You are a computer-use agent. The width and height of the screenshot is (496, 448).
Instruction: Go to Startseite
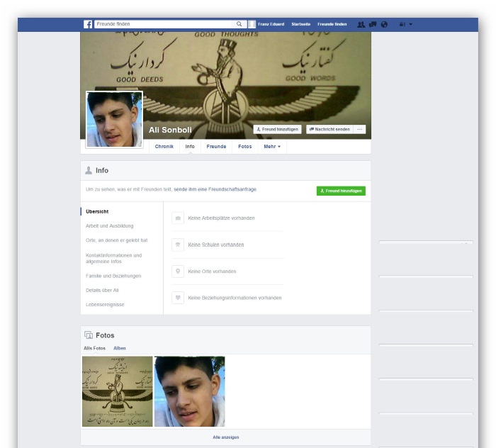point(300,24)
